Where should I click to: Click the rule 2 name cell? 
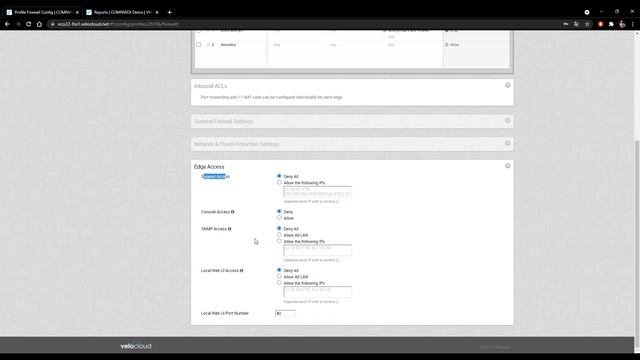pyautogui.click(x=229, y=44)
